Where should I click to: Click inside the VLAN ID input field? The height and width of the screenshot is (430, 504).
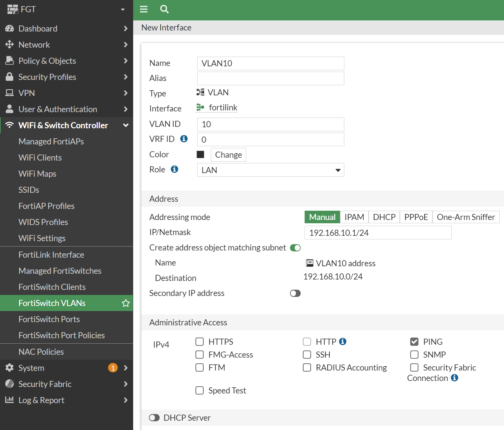(x=270, y=124)
